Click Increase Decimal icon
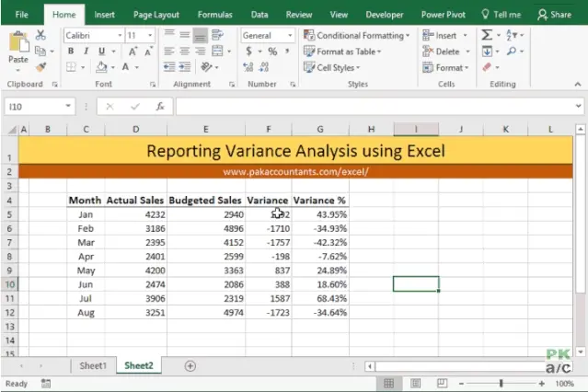 [x=248, y=67]
